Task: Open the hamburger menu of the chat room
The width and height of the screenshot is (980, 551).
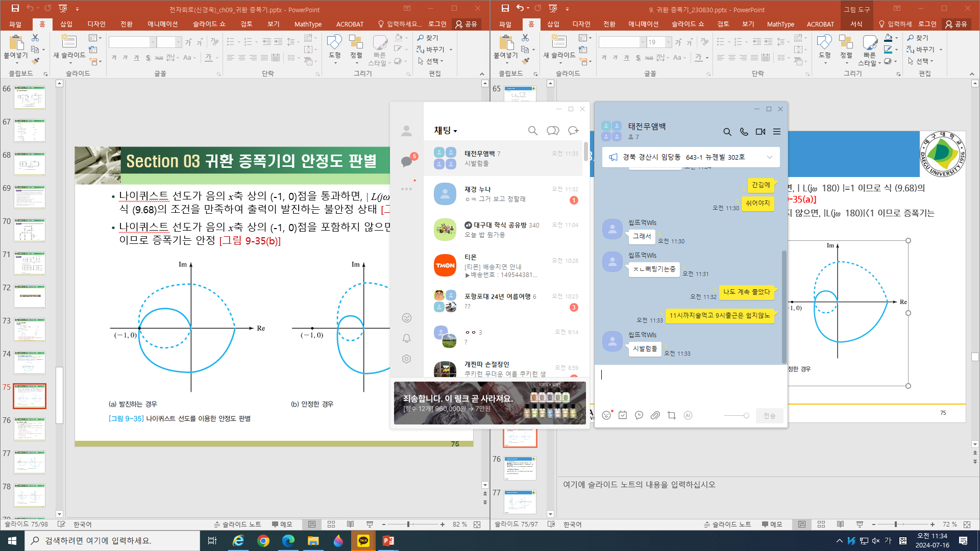Action: [x=776, y=132]
